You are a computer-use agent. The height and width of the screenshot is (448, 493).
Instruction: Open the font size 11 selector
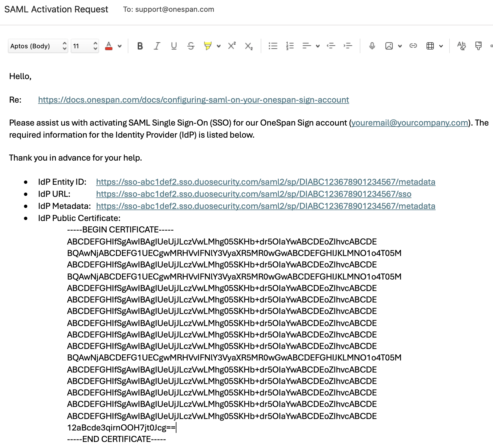pyautogui.click(x=85, y=46)
